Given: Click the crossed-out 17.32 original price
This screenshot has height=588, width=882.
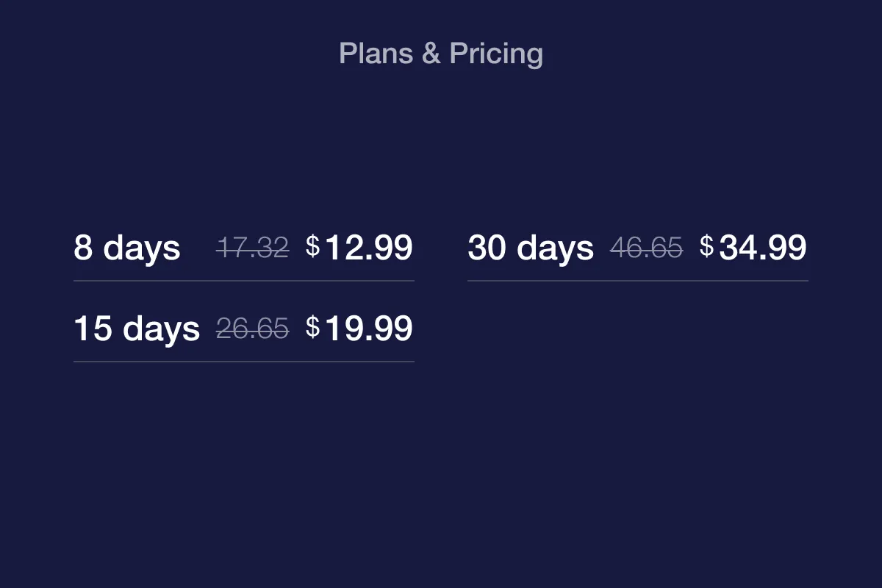Looking at the screenshot, I should click(x=252, y=248).
